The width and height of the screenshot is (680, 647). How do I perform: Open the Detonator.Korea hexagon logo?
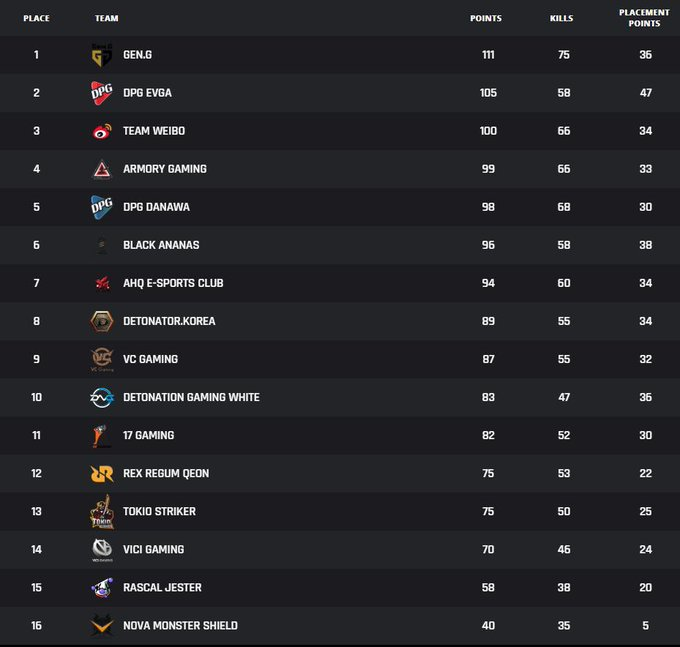(x=102, y=321)
